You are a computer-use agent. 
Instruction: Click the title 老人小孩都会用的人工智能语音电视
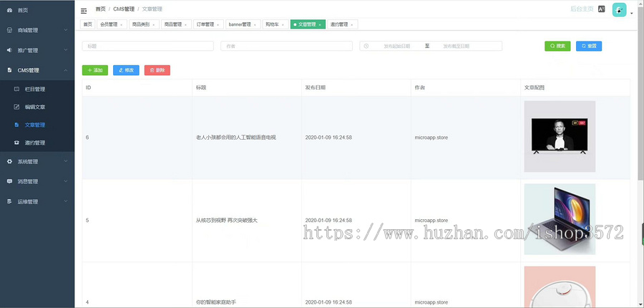(x=236, y=138)
